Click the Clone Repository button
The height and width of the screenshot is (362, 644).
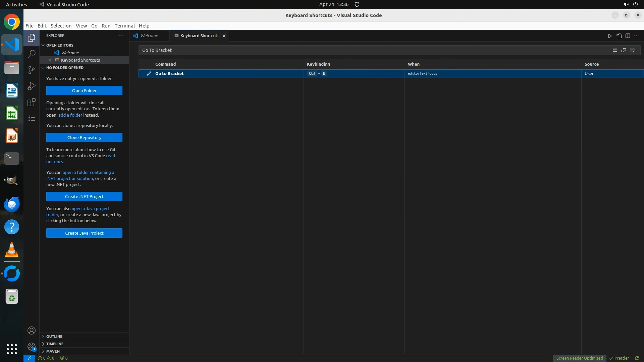tap(84, 137)
